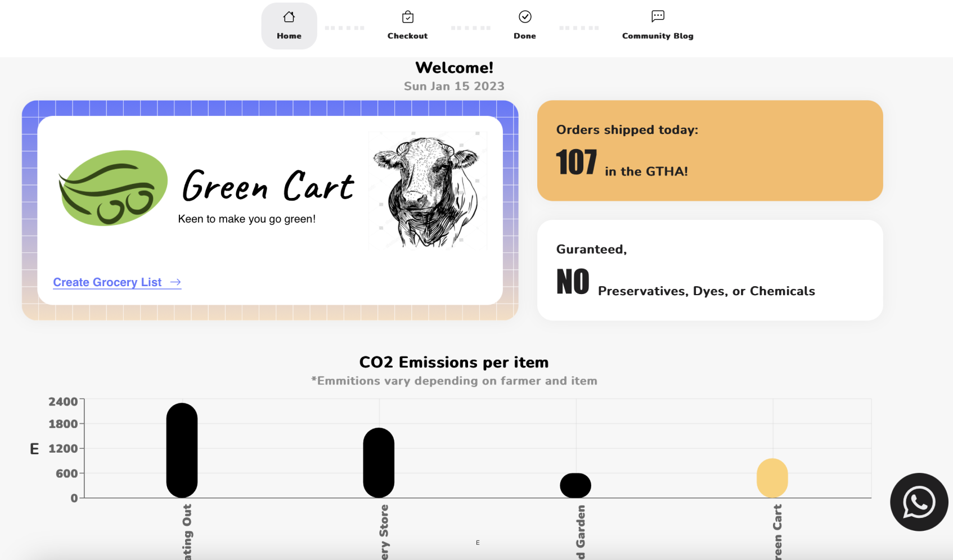This screenshot has height=560, width=953.
Task: Click the Checkout shopping bag icon
Action: tap(407, 16)
